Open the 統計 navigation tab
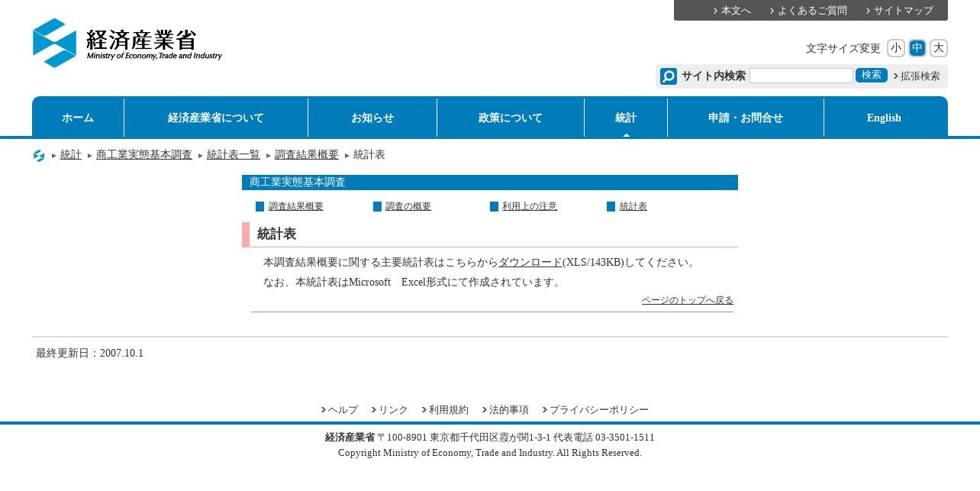 [626, 118]
